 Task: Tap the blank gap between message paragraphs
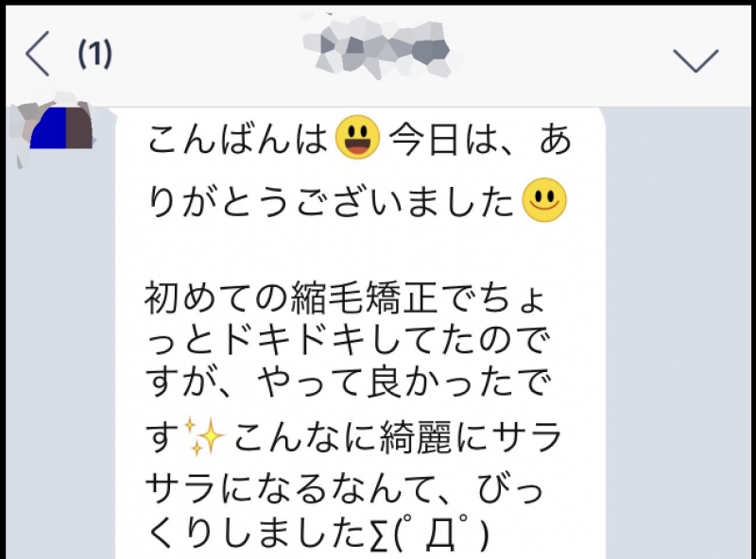coord(360,250)
